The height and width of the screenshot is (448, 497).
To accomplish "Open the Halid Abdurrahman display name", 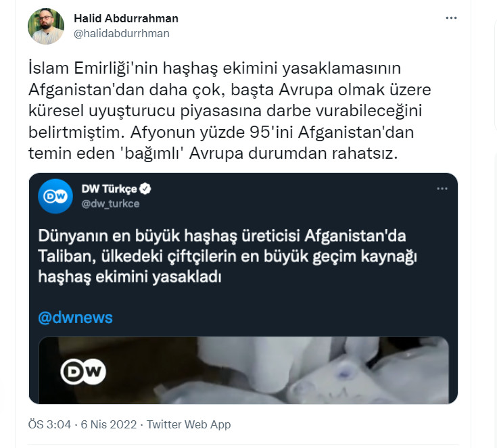I will point(126,18).
